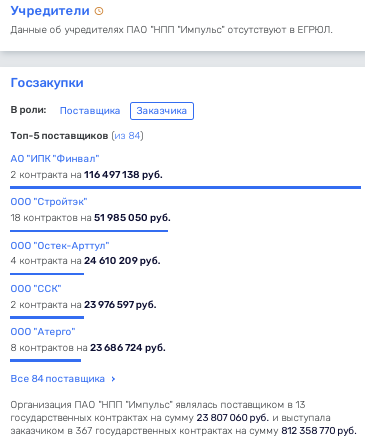365x444 pixels.
Task: Click the amount 24 610 209 руб.
Action: [x=122, y=261]
